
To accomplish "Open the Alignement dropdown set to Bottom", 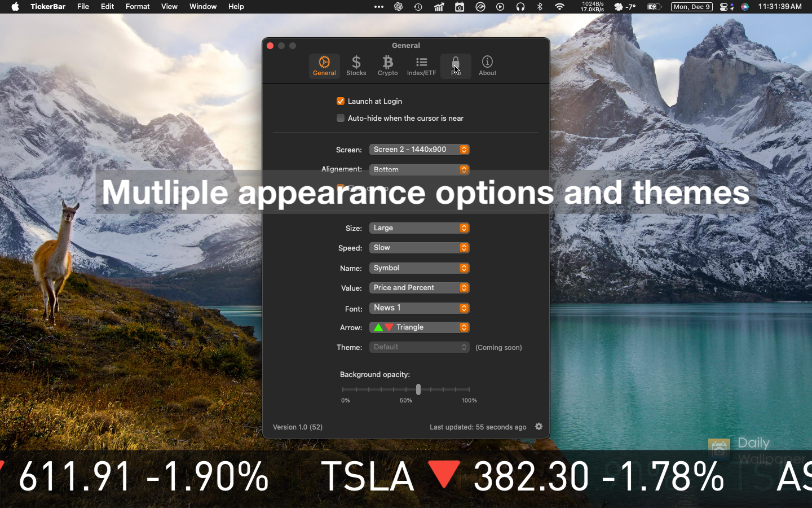I will (x=419, y=169).
